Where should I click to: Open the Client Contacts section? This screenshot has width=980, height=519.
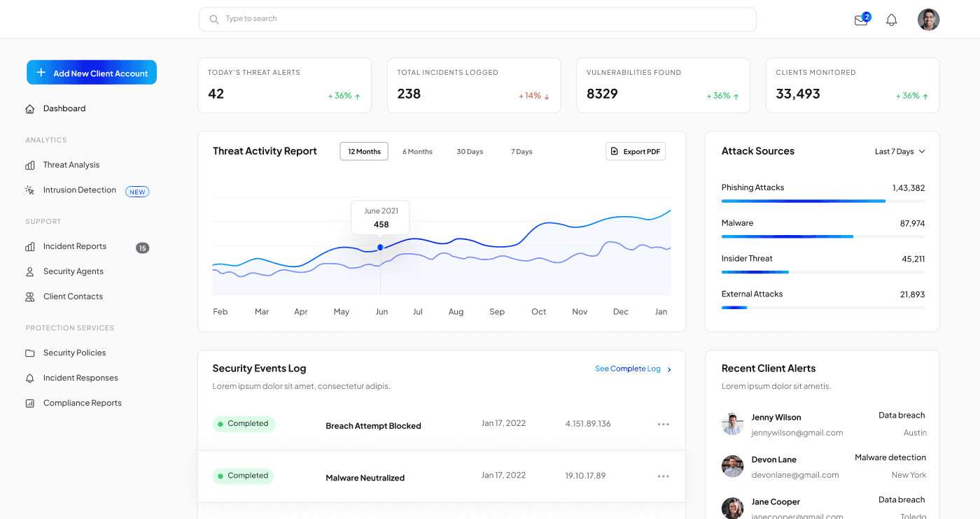29,296
